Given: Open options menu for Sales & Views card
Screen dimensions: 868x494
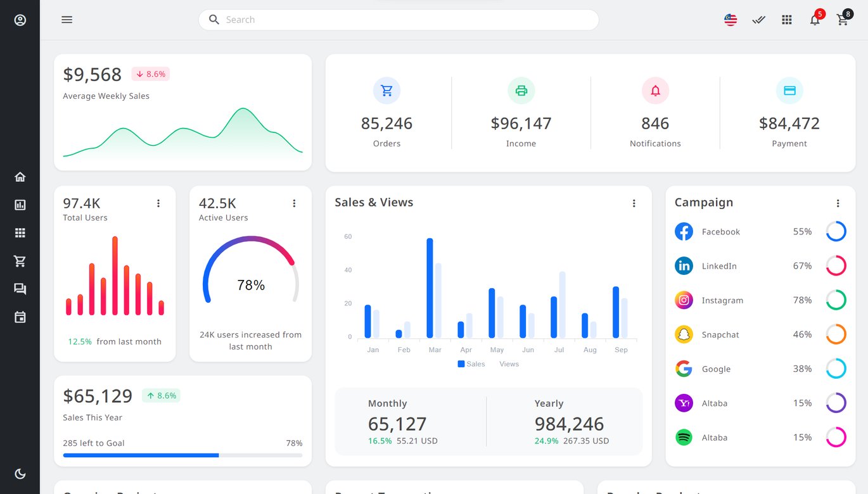Looking at the screenshot, I should pos(634,203).
